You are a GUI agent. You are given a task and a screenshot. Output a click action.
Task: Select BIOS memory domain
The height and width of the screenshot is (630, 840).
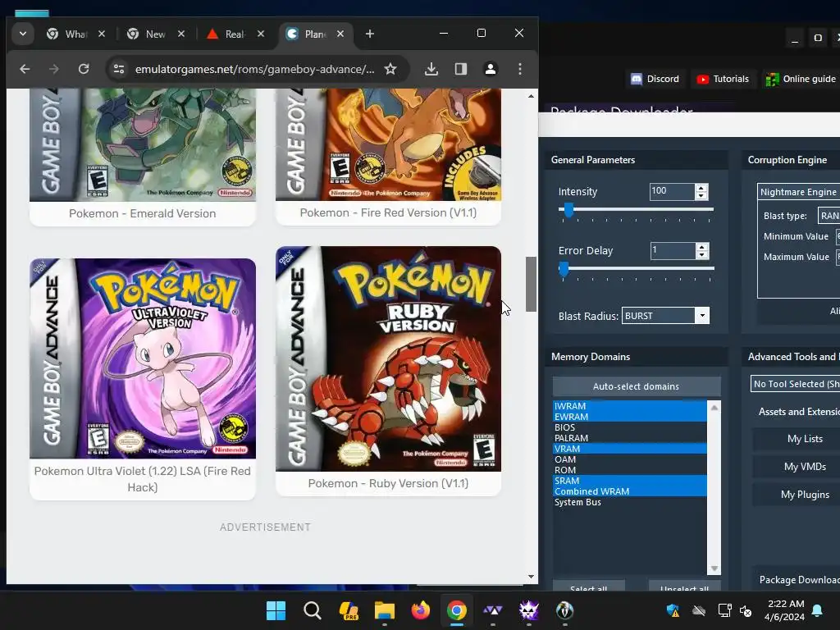[x=630, y=427]
